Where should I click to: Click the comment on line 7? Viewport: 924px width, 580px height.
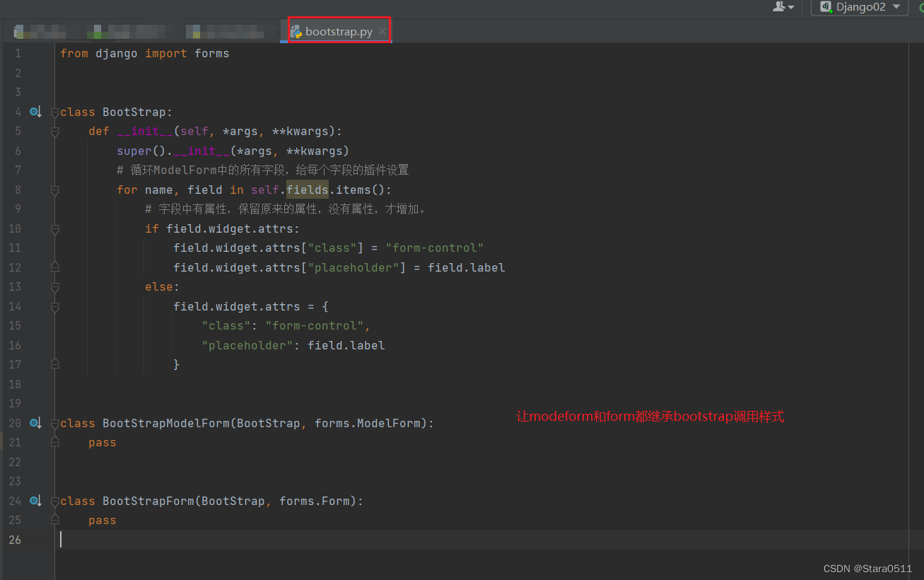[263, 170]
